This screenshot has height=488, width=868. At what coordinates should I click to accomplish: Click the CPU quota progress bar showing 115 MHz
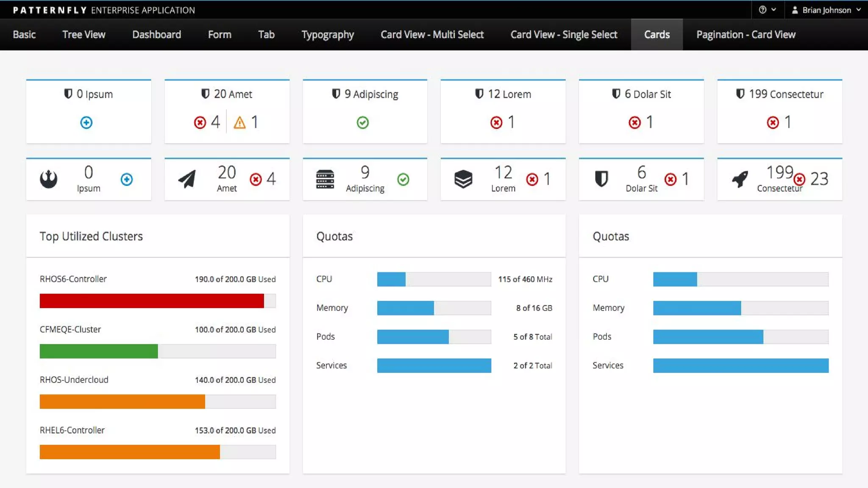click(x=434, y=279)
